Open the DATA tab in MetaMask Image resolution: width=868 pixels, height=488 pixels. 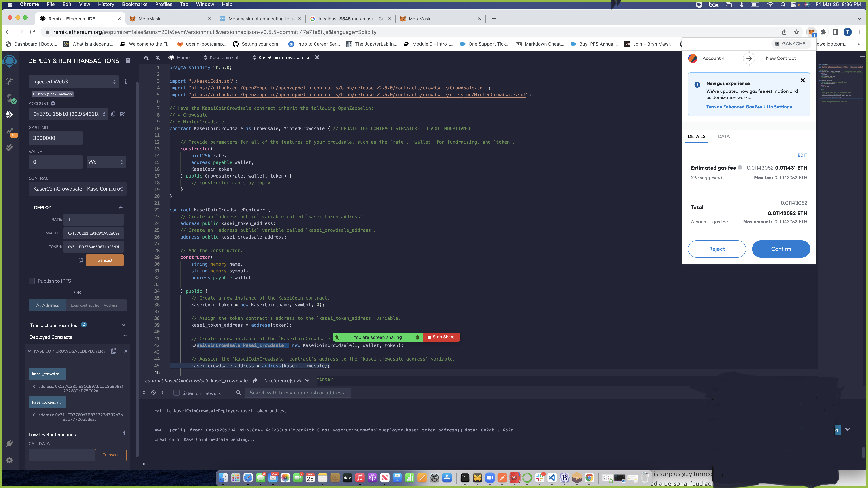pyautogui.click(x=724, y=136)
